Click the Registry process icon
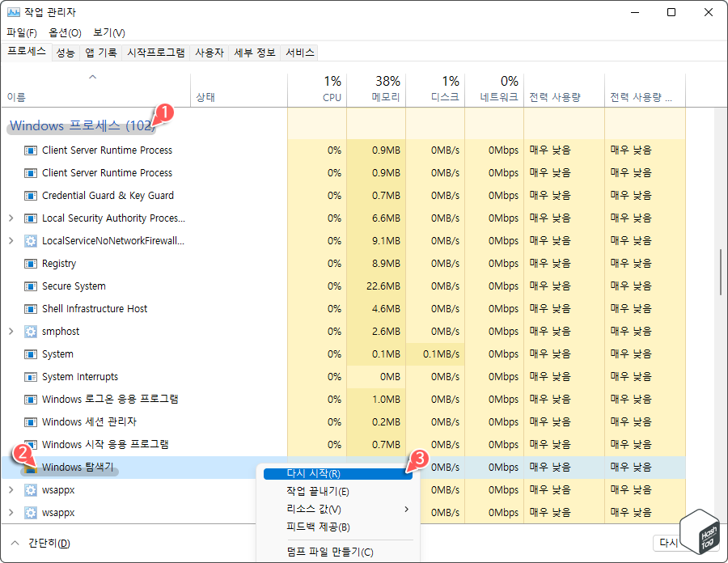728x563 pixels. 30,263
